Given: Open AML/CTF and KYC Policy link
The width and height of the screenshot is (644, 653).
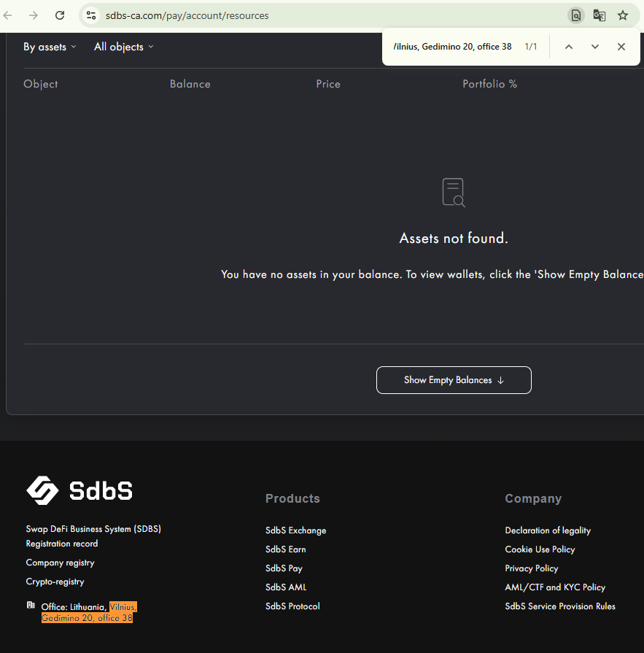Looking at the screenshot, I should pyautogui.click(x=555, y=587).
